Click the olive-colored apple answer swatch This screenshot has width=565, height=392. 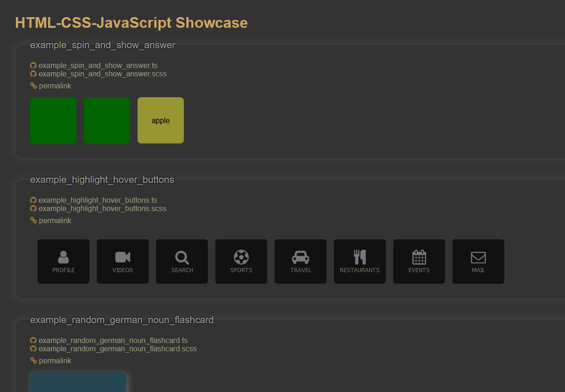(x=160, y=120)
